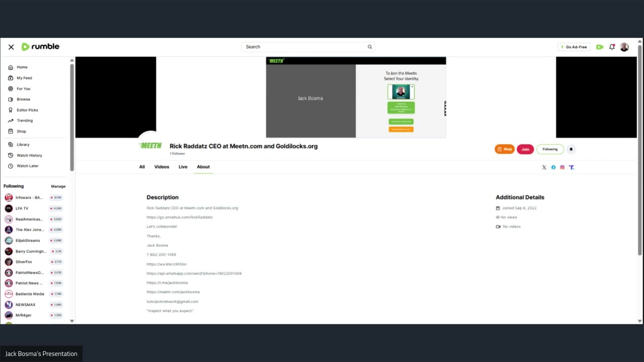Open the notifications bell in top bar
Image resolution: width=644 pixels, height=362 pixels.
tap(612, 47)
